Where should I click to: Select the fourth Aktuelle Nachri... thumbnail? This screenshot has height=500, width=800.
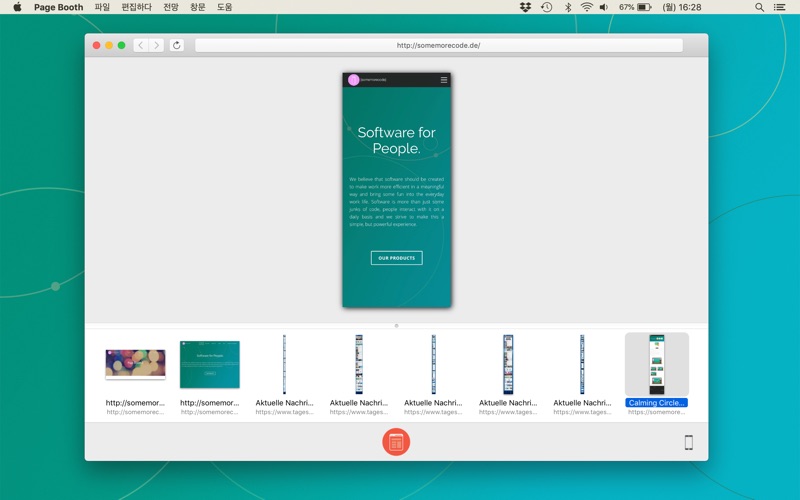(x=508, y=364)
